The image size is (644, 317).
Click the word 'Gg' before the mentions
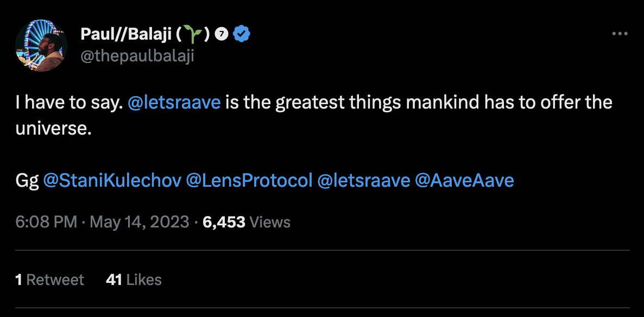(27, 180)
